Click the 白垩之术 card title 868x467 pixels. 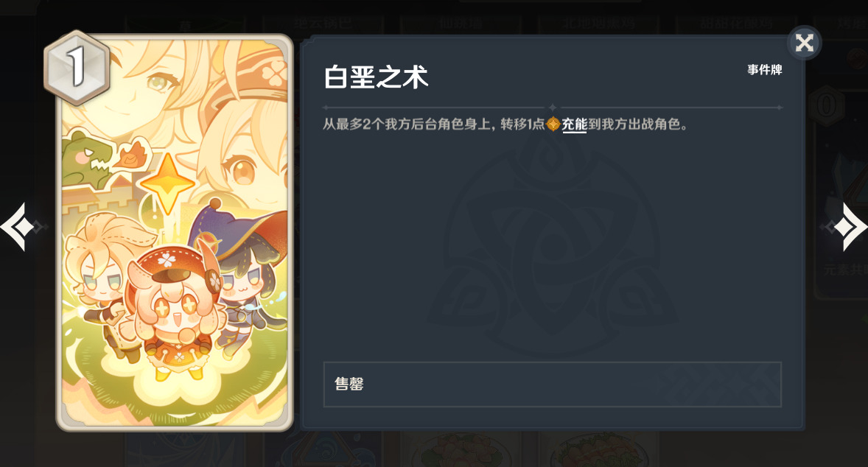(376, 77)
